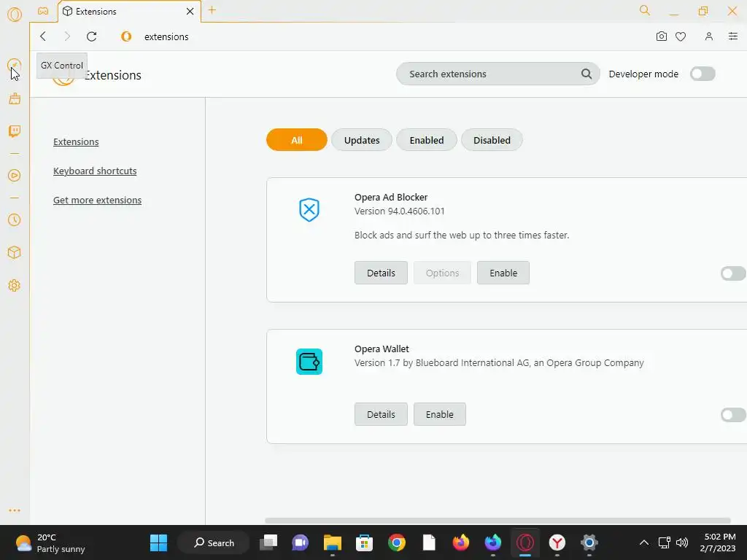
Task: Click the Opera Wallet title text
Action: click(x=382, y=349)
